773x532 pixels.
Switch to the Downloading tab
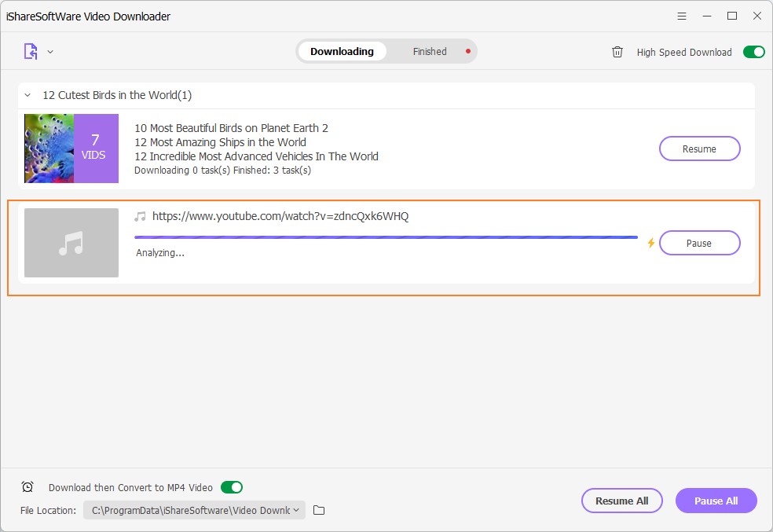[x=343, y=51]
